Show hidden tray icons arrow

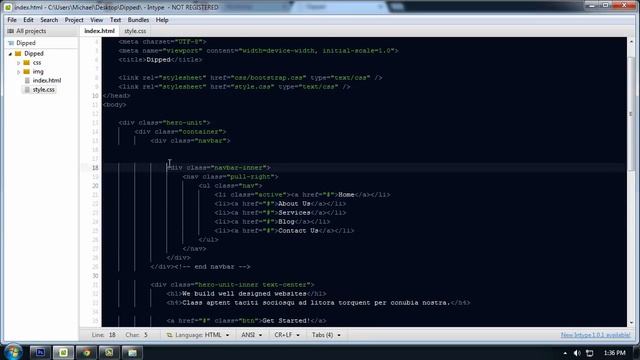click(x=565, y=353)
